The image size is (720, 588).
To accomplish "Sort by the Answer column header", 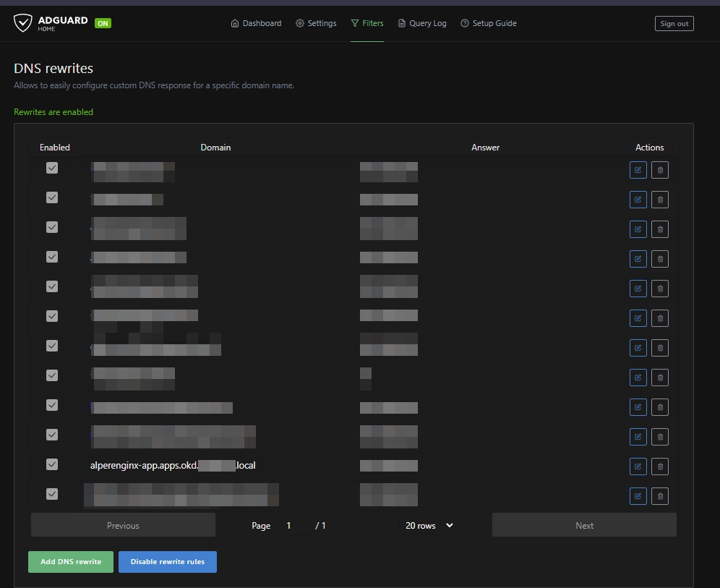I will 485,148.
